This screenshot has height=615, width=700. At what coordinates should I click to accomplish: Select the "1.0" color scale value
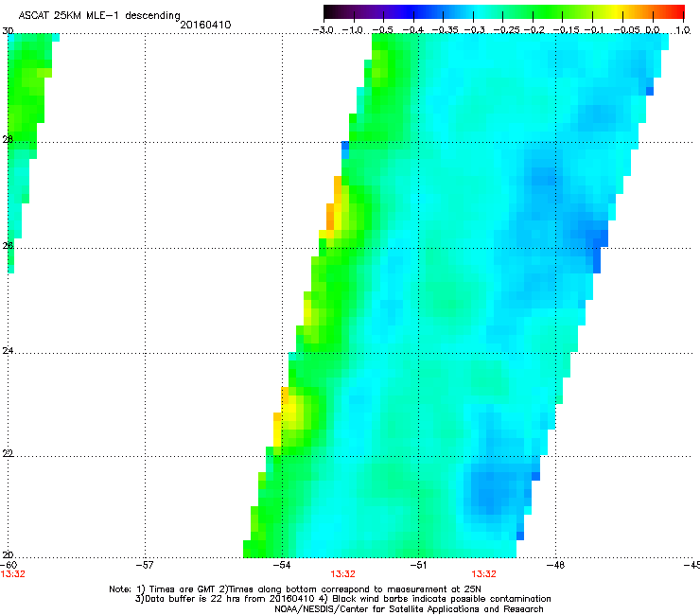(683, 30)
